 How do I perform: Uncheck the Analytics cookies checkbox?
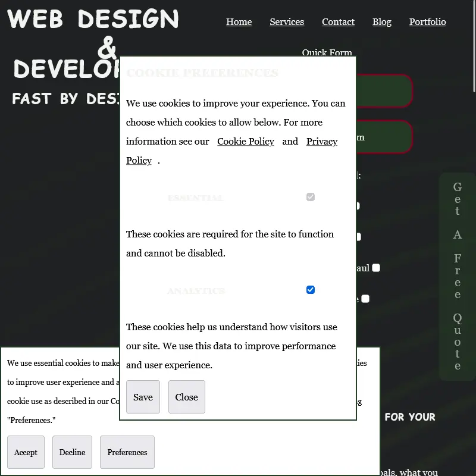[x=310, y=290]
